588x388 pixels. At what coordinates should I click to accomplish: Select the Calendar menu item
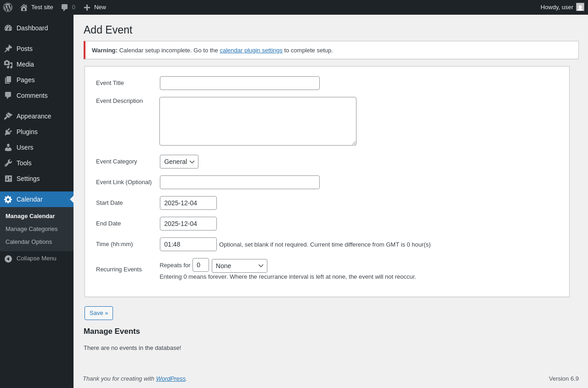pos(37,199)
